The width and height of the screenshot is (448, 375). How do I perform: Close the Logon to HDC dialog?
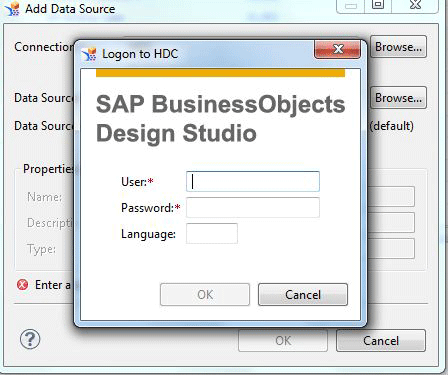337,49
